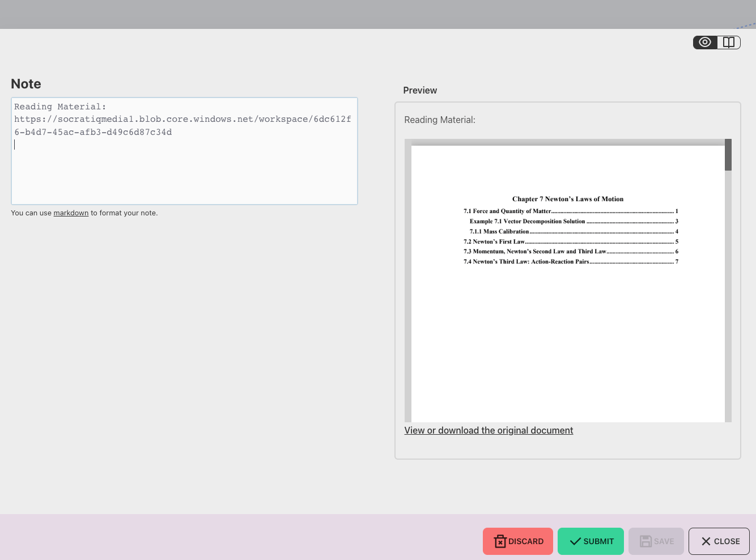The width and height of the screenshot is (756, 560).
Task: Select Example 7.1 Vector Decomposition Solution entry
Action: click(527, 221)
